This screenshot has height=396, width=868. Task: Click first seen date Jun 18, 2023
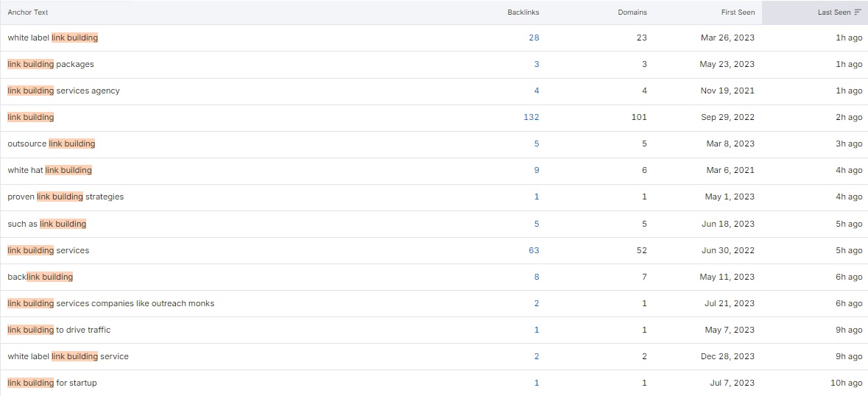[x=729, y=224]
